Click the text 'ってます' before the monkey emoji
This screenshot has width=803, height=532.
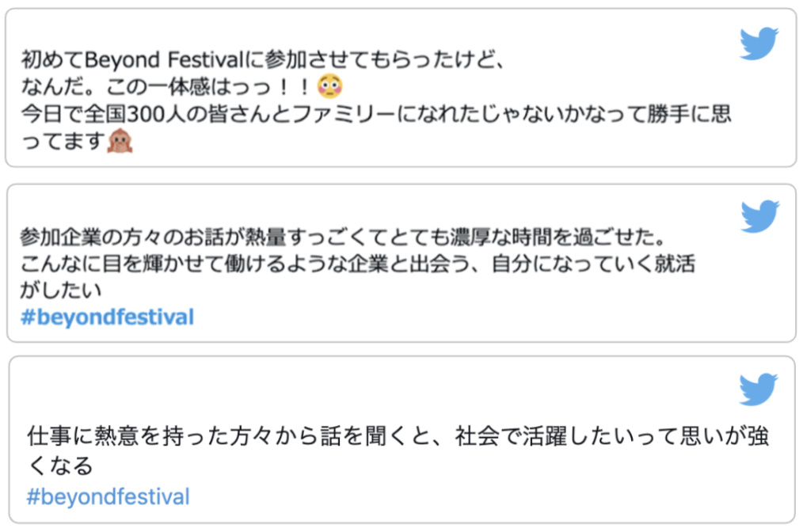coord(62,142)
